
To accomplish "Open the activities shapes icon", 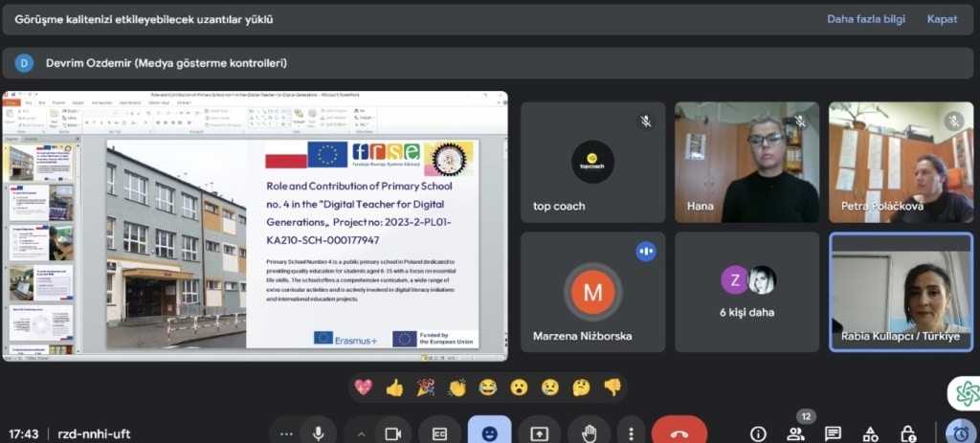I will coord(870,433).
